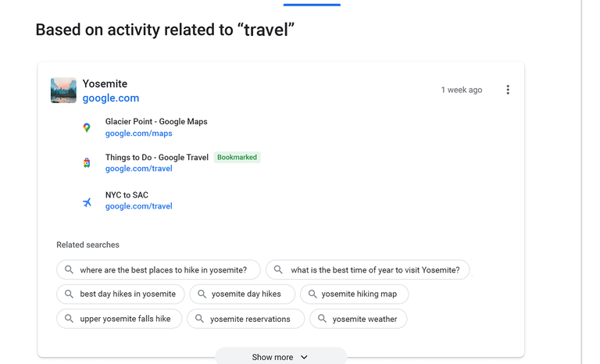Click magnifier icon in 'yosemite reservations' chip
The height and width of the screenshot is (364, 600).
pos(199,319)
